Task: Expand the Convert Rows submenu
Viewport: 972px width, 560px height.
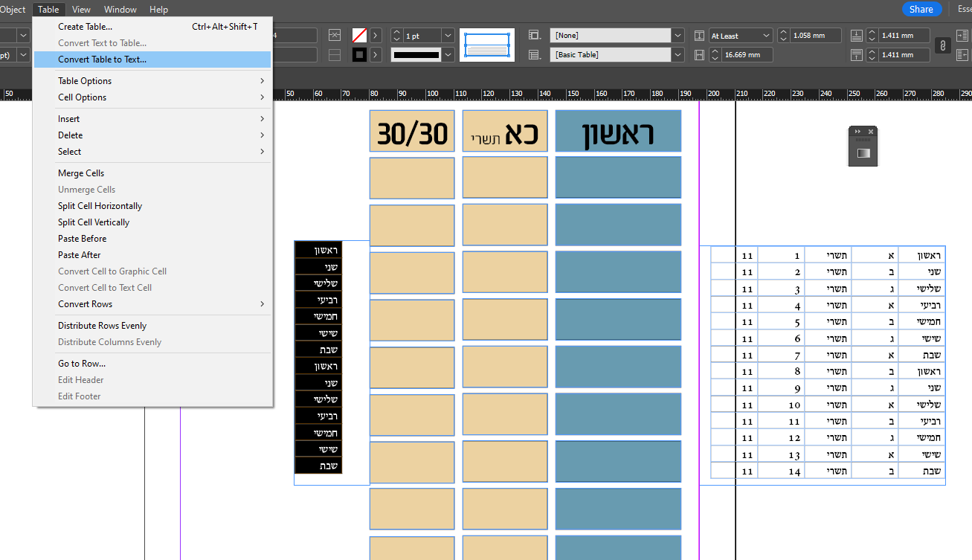Action: (152, 304)
